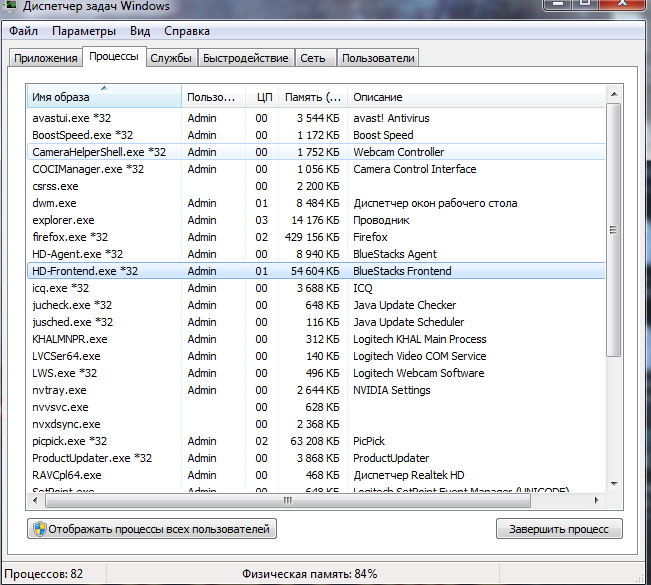Image resolution: width=651 pixels, height=585 pixels.
Task: Open the Параметры menu
Action: (x=84, y=31)
